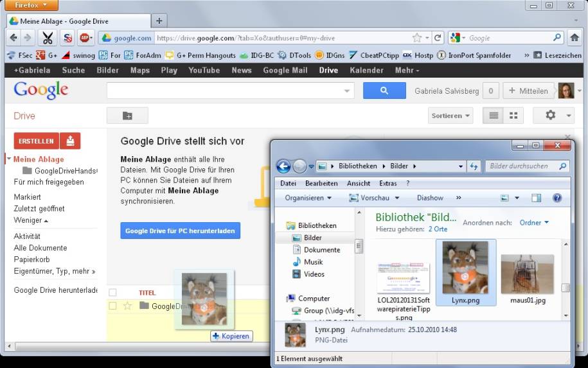Open the Sortieren dropdown

[450, 116]
